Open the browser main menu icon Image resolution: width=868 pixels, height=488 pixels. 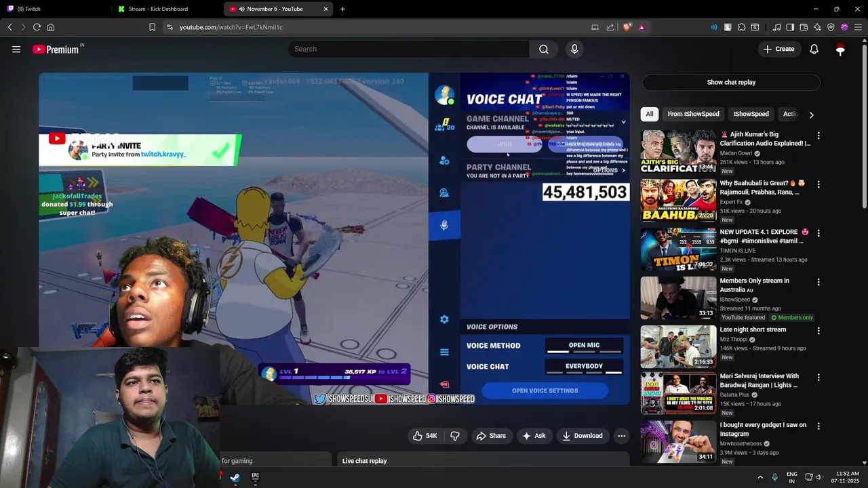[858, 27]
